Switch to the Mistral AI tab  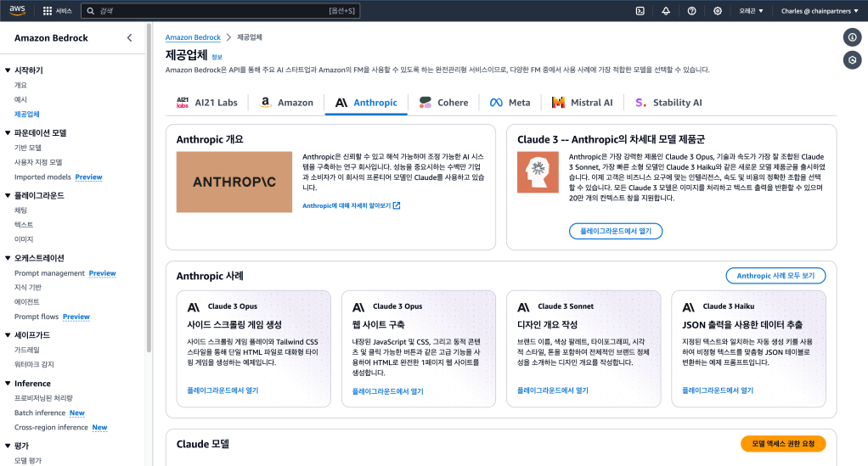coord(582,103)
